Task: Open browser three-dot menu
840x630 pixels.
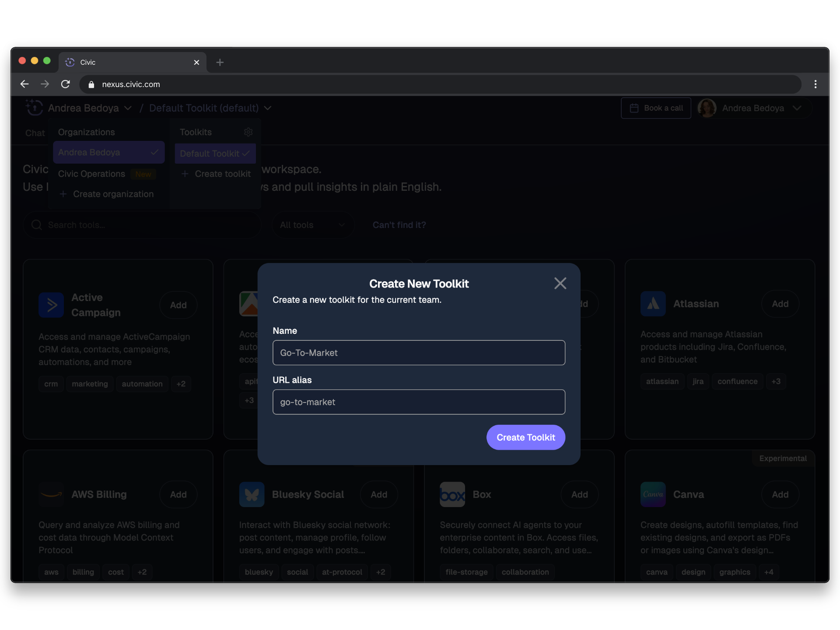Action: [x=815, y=84]
